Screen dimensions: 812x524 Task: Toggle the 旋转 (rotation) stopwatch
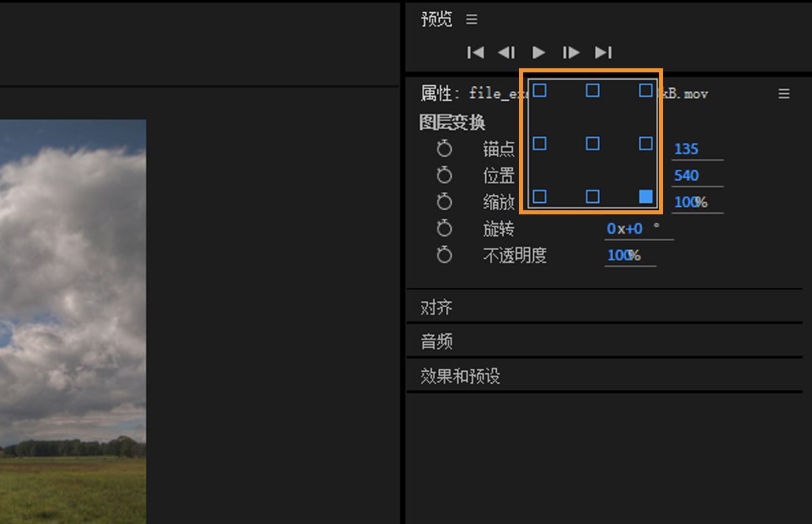coord(445,229)
